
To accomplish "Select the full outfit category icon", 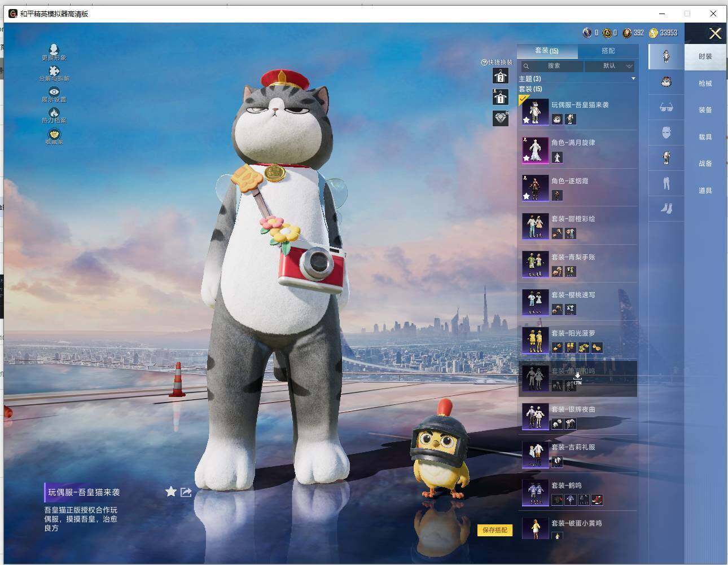I will click(x=666, y=56).
